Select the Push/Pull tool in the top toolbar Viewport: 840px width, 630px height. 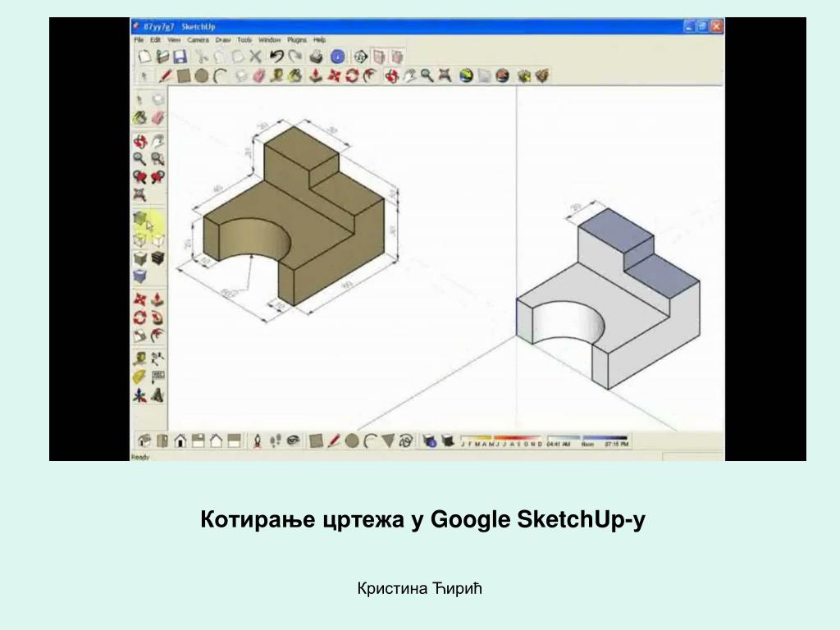click(316, 76)
